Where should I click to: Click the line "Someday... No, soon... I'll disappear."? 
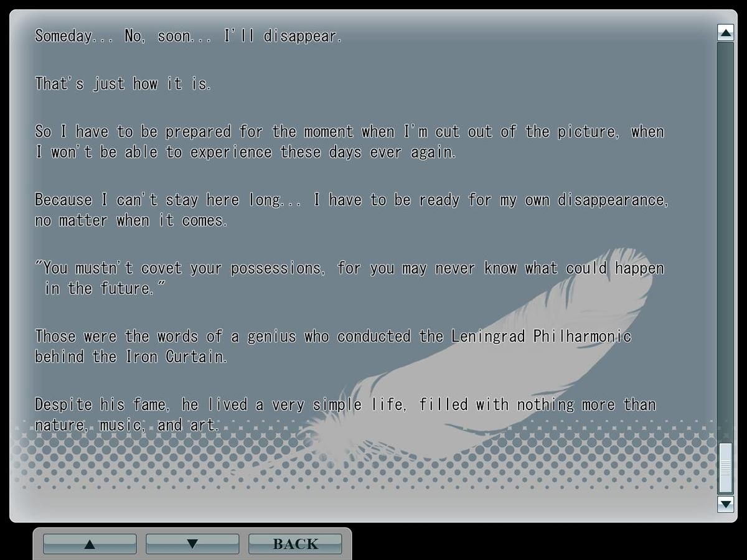point(189,36)
